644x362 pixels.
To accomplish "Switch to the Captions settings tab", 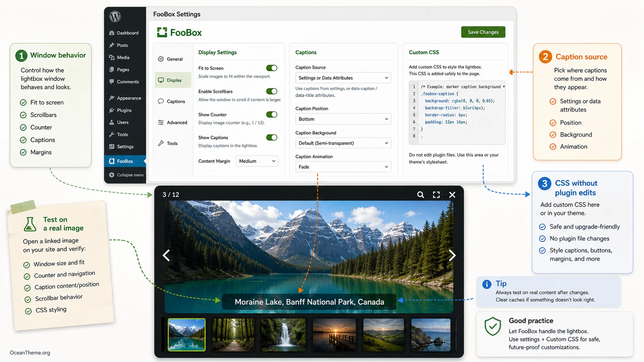I will coord(173,101).
